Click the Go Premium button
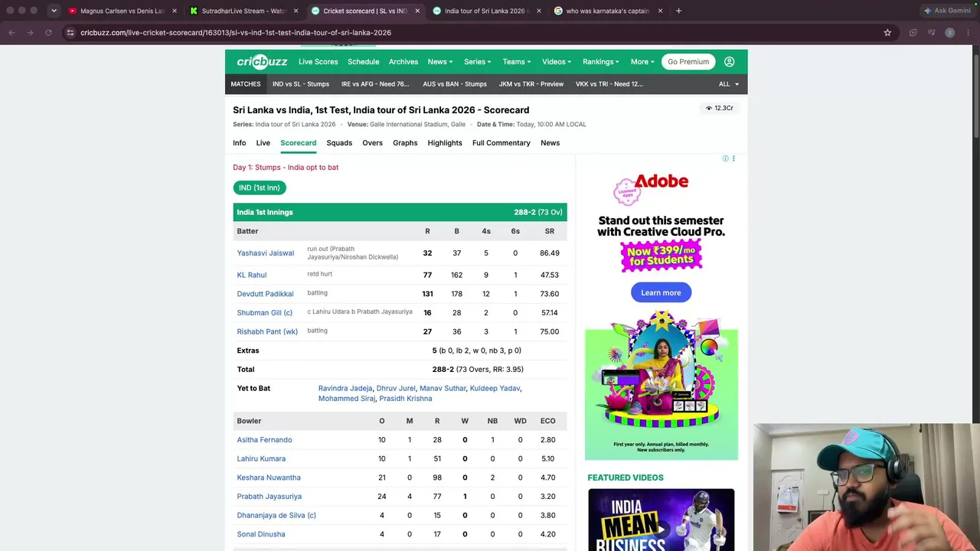 [688, 62]
